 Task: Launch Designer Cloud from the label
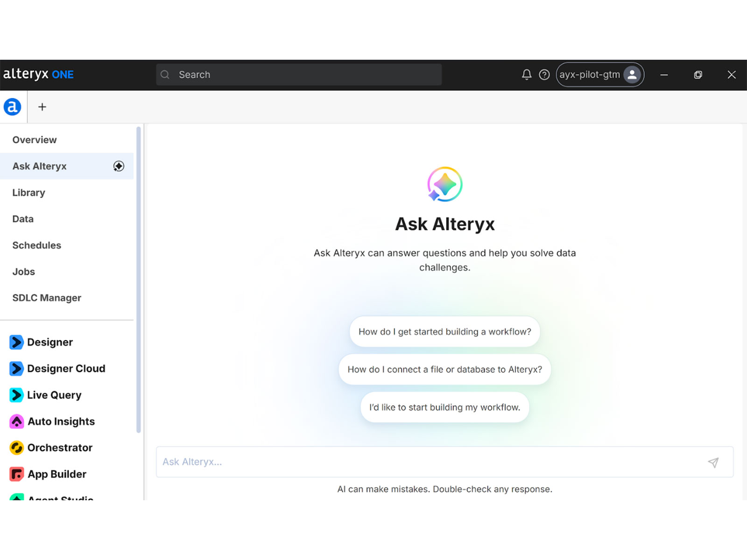[66, 369]
